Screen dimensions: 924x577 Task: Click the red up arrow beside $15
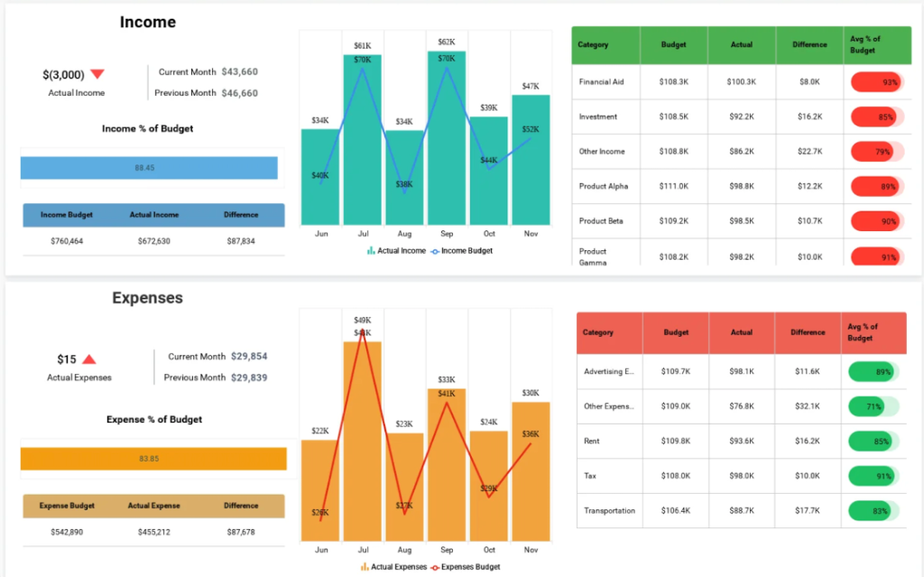[x=89, y=359]
